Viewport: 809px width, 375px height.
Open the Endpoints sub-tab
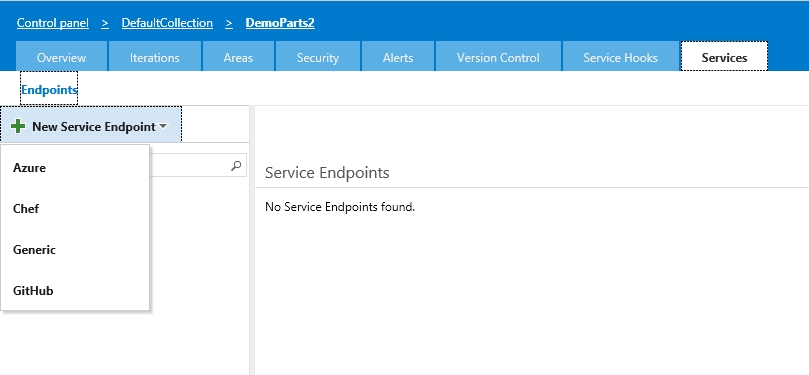point(49,89)
